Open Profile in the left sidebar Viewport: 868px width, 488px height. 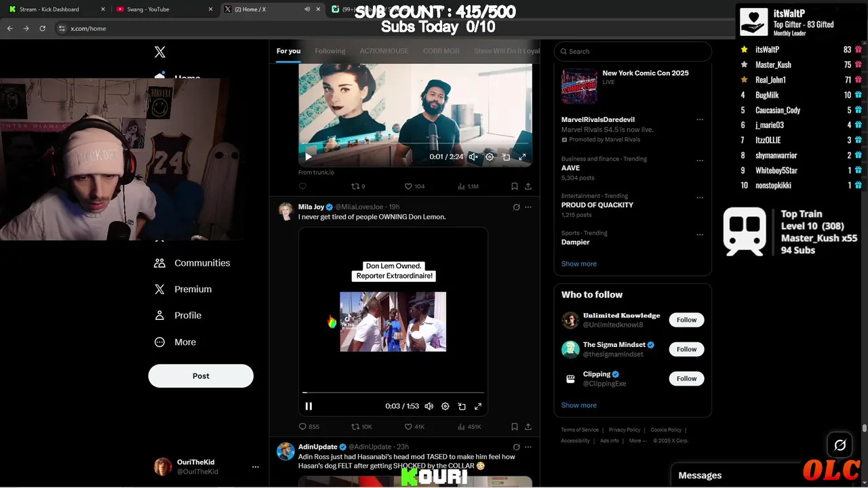(x=178, y=316)
